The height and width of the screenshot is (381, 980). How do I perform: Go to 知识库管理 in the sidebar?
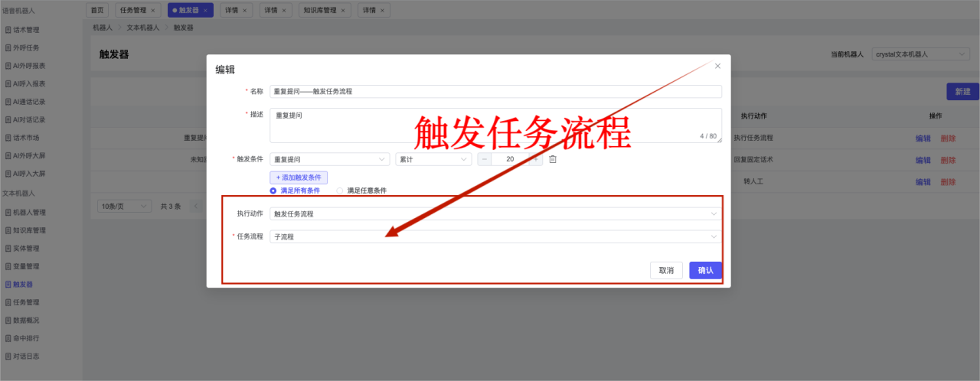(x=29, y=230)
